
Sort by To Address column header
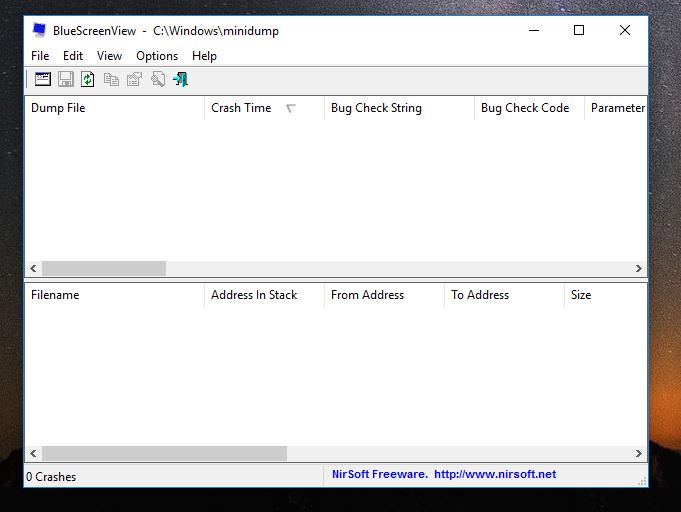click(504, 295)
